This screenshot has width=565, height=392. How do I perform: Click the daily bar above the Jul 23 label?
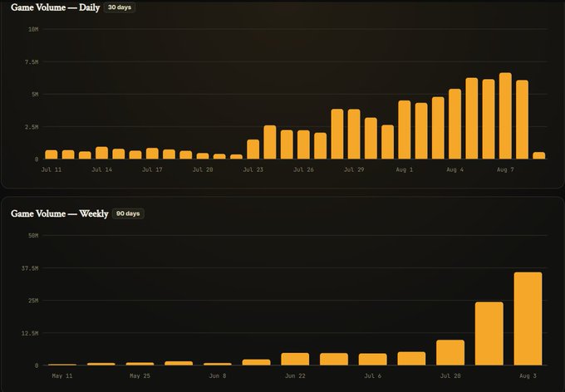click(x=253, y=149)
